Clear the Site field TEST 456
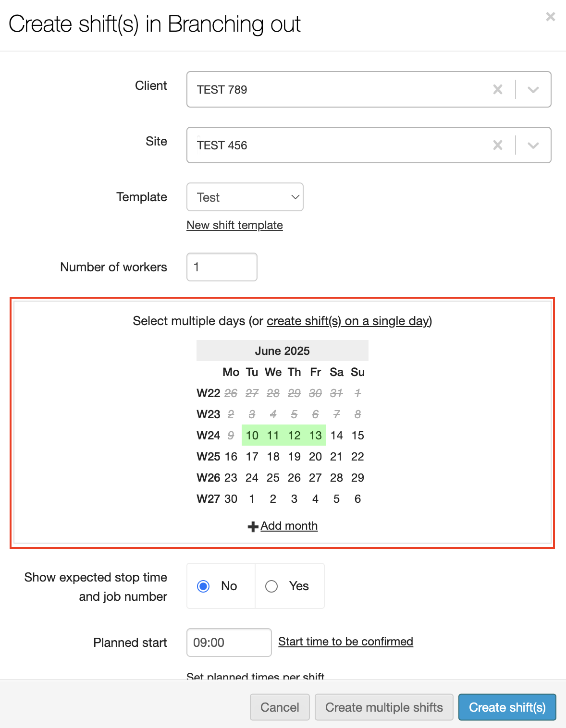 pyautogui.click(x=498, y=146)
